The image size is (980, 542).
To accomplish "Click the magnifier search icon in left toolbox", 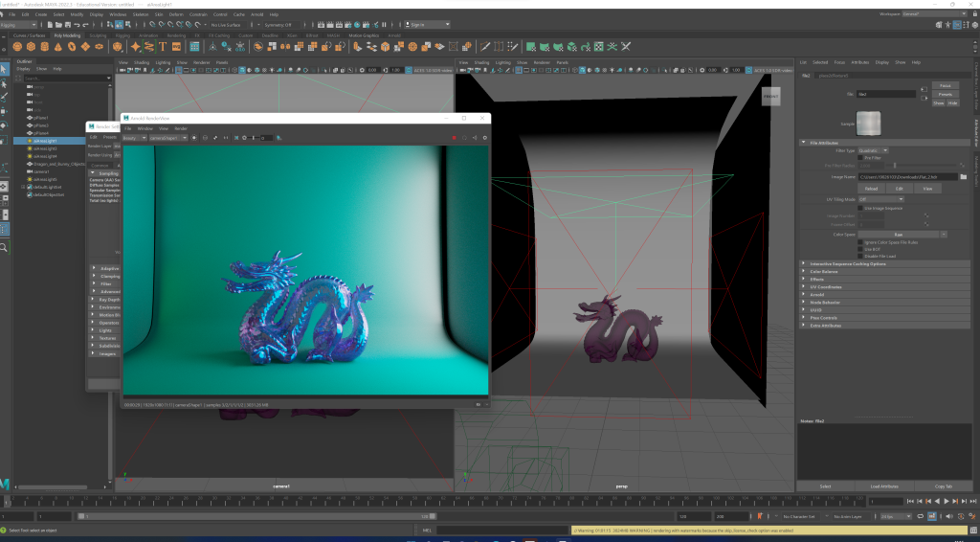I will point(5,248).
